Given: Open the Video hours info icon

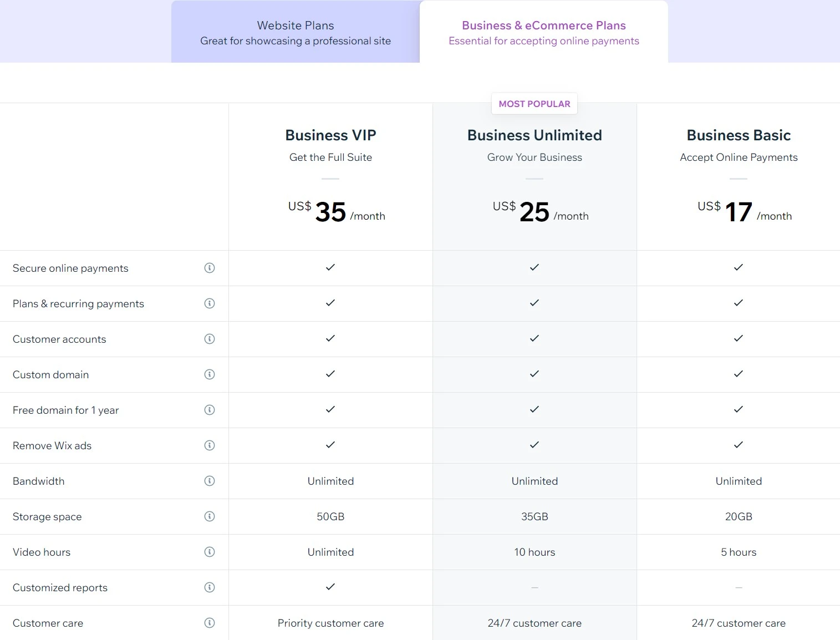Looking at the screenshot, I should (210, 552).
